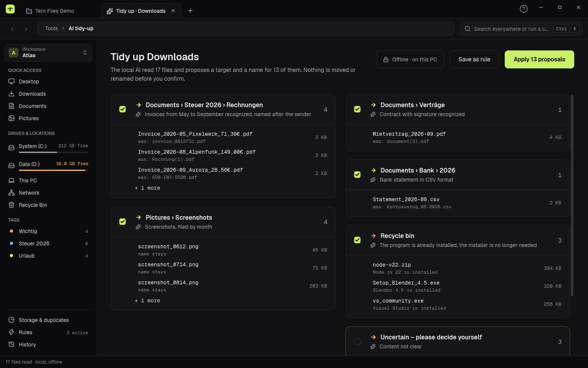Click the System (C:) drive icon

coord(11,147)
